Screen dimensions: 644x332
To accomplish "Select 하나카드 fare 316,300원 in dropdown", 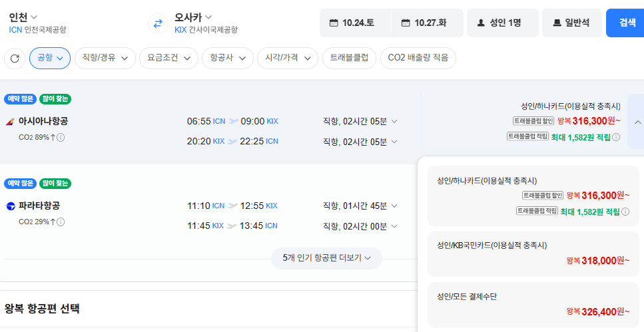I will click(533, 196).
